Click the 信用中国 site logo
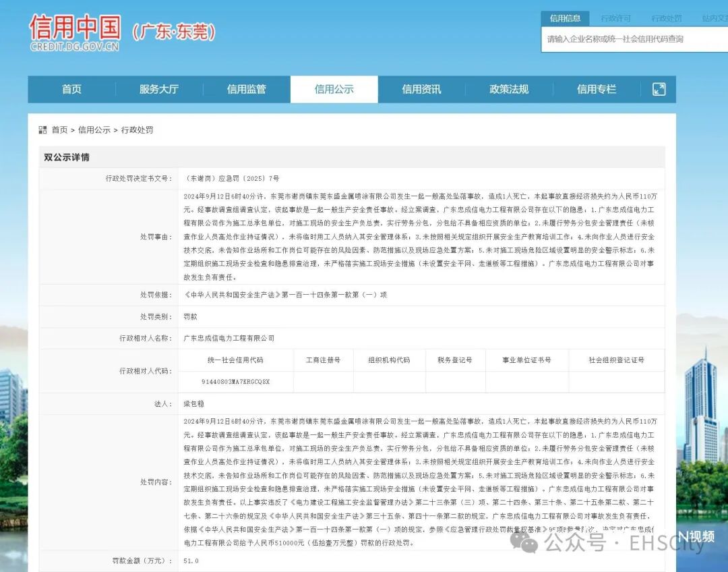Viewport: 728px width, 572px height. 75,32
